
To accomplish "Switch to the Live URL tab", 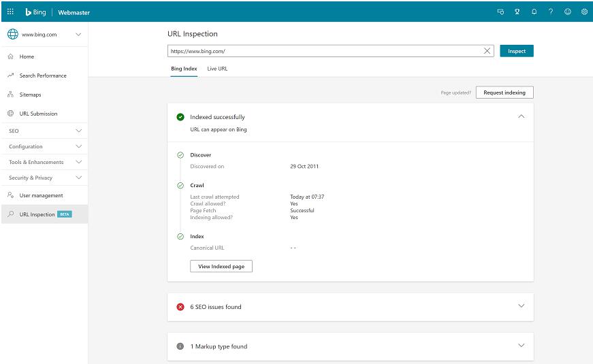I will tap(217, 69).
